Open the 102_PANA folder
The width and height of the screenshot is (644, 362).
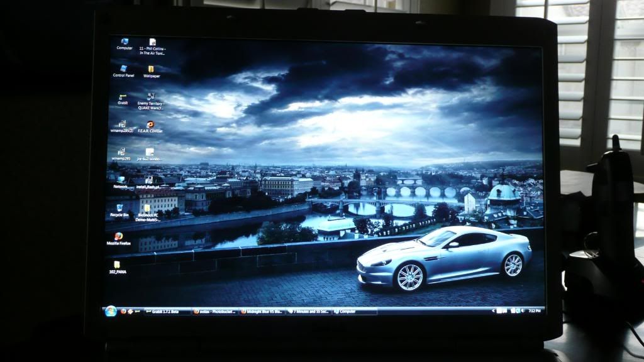[118, 267]
